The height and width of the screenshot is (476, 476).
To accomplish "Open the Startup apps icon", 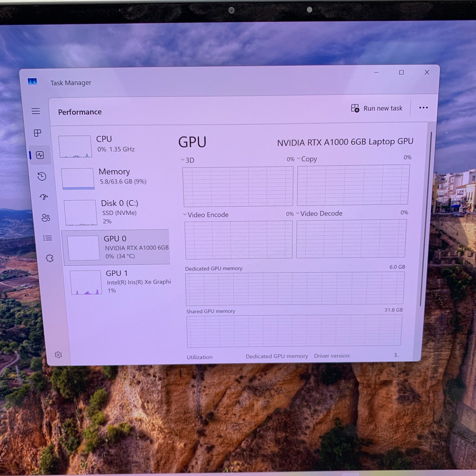I will tap(44, 197).
